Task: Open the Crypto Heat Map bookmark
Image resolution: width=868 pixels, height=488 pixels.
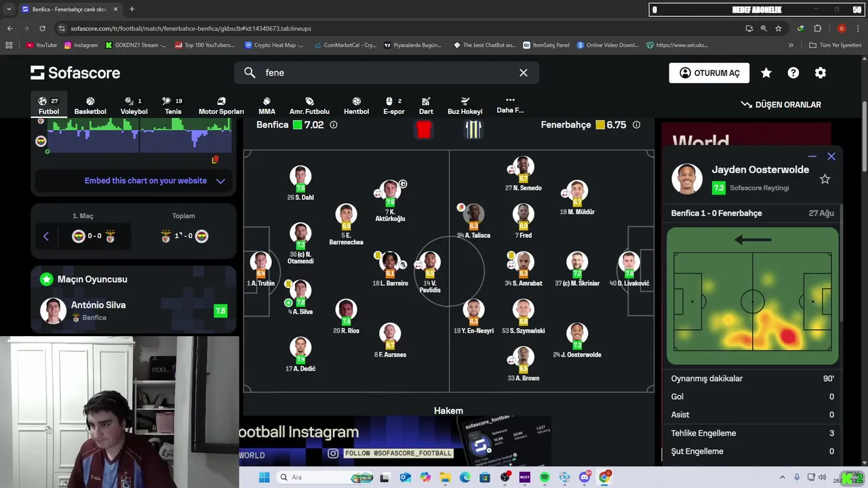Action: tap(274, 45)
